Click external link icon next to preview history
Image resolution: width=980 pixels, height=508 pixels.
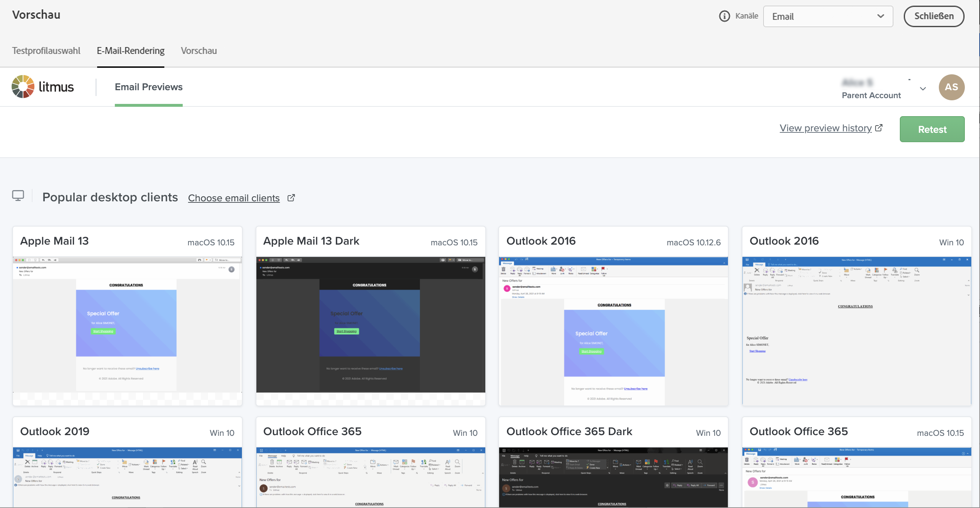[x=879, y=128]
